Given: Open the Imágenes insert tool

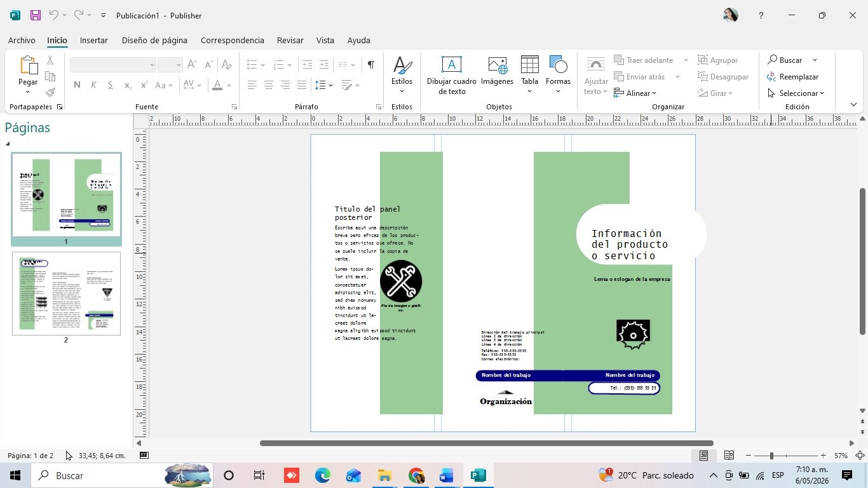Looking at the screenshot, I should click(x=497, y=64).
